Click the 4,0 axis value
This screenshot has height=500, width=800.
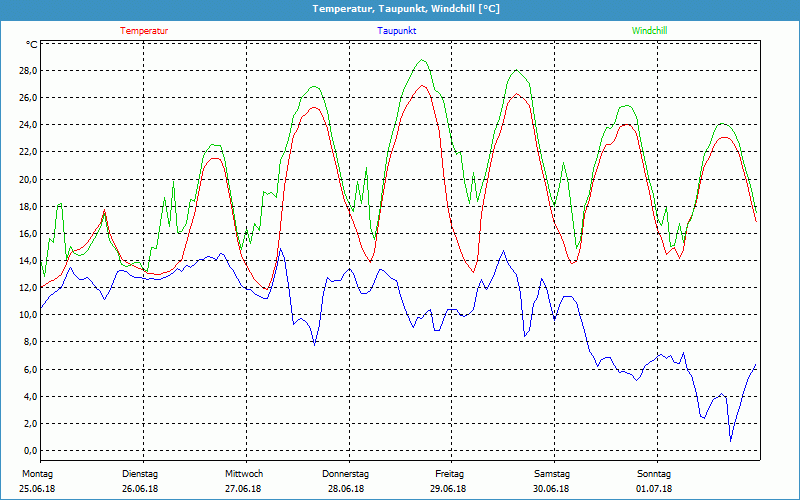[30, 396]
